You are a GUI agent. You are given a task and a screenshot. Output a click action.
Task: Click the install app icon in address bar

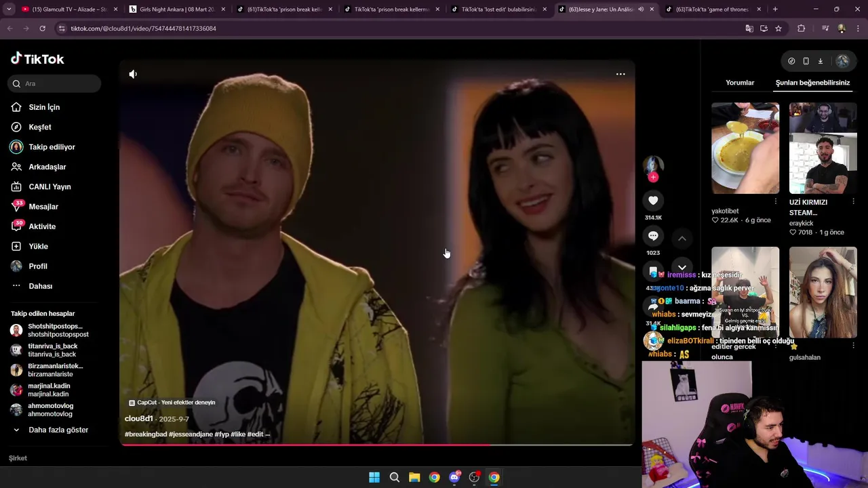[764, 28]
